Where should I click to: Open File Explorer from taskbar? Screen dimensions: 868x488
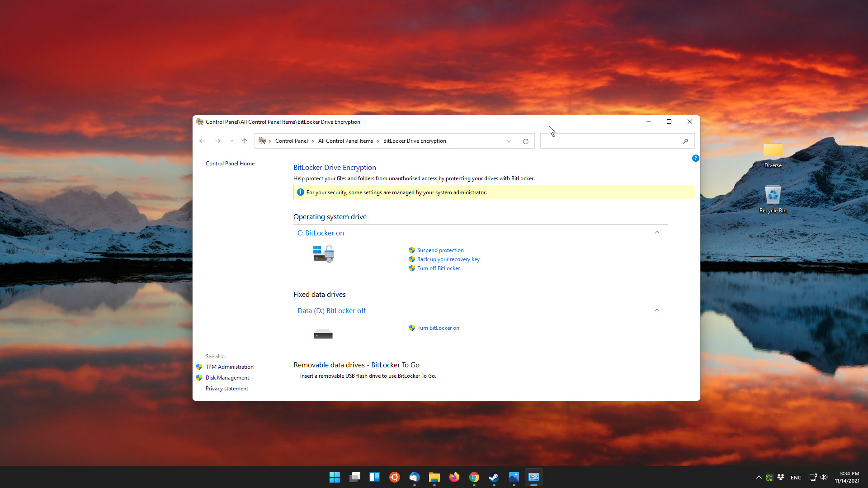pos(434,477)
